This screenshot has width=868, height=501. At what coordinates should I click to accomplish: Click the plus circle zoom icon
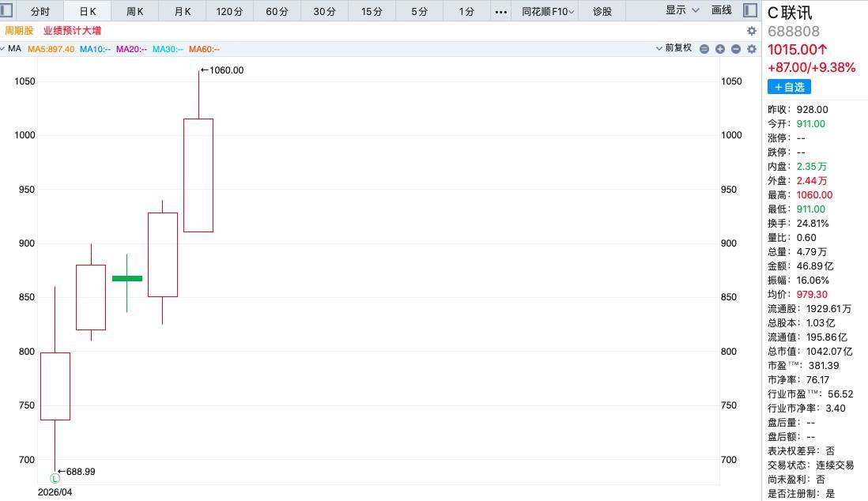[x=720, y=49]
